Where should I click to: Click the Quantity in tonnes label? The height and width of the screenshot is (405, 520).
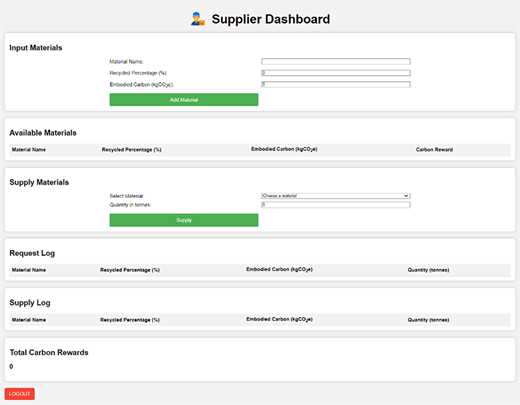click(x=130, y=205)
